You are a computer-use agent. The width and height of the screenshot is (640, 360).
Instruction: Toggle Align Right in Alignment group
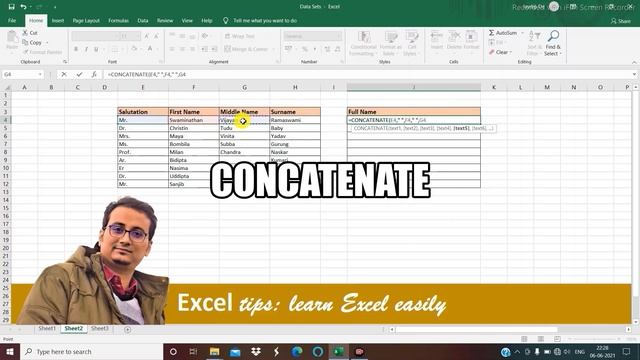coord(192,49)
